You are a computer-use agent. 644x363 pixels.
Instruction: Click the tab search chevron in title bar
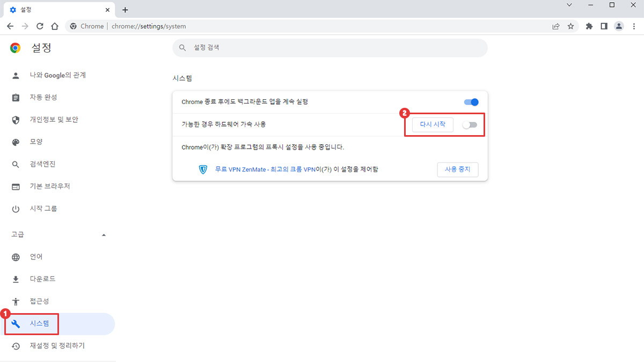(x=569, y=5)
